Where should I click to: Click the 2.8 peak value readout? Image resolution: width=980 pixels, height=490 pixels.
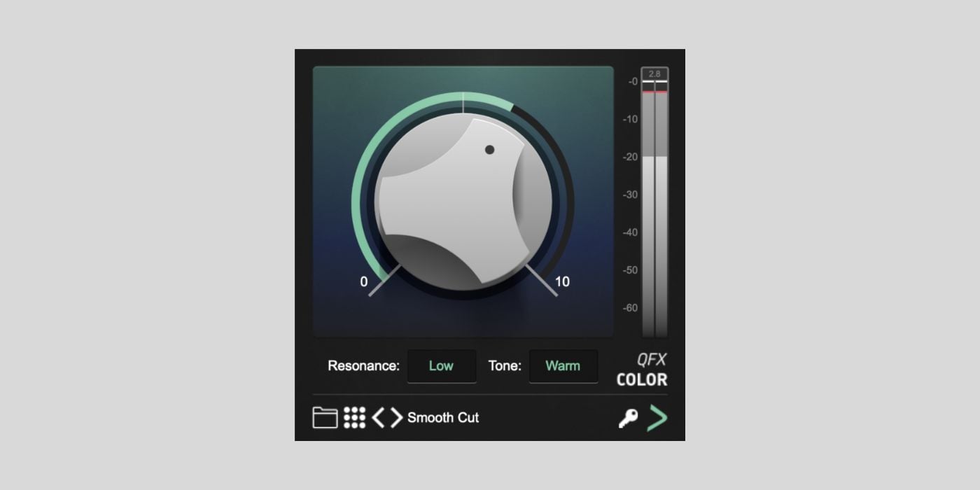[654, 73]
